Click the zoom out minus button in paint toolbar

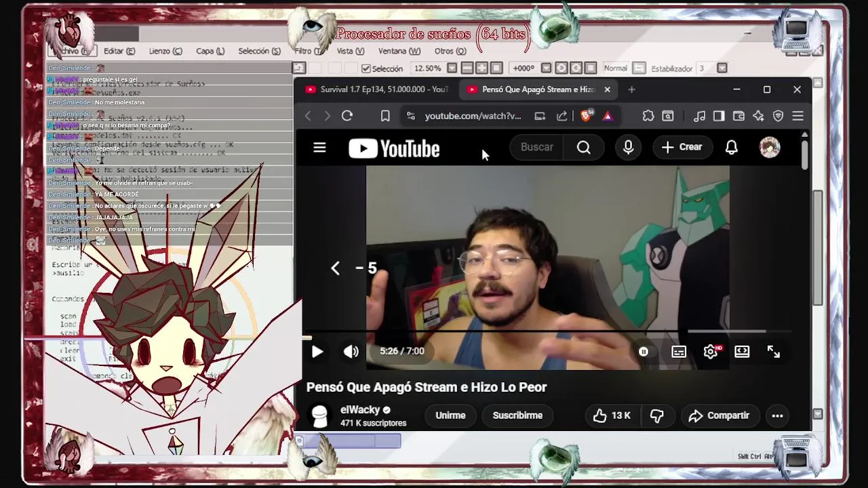[467, 68]
